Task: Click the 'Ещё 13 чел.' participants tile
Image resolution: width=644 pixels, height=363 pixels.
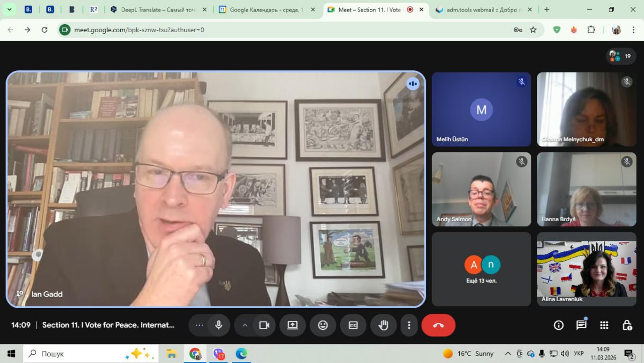Action: [481, 269]
